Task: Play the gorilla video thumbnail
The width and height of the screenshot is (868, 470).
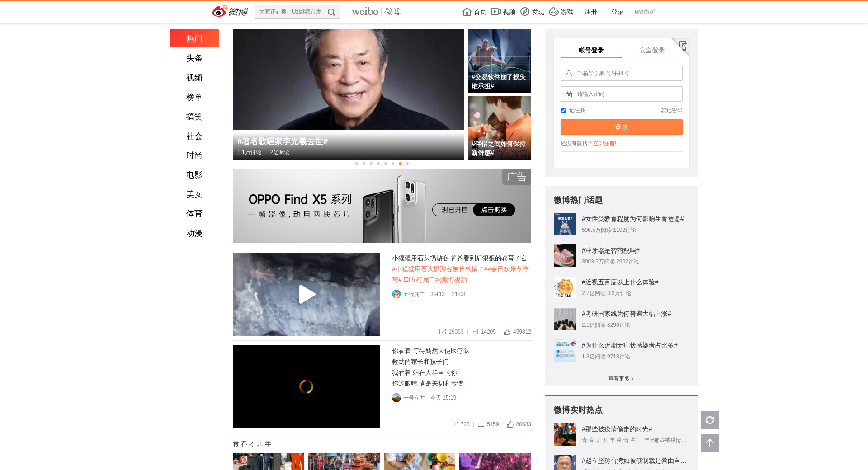Action: tap(307, 294)
